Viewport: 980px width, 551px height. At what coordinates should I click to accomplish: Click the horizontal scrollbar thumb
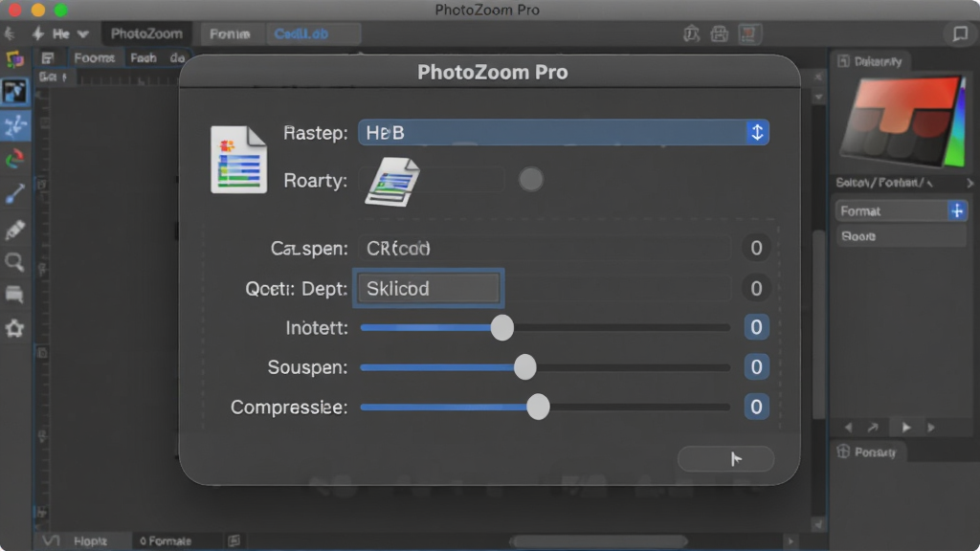click(x=599, y=541)
